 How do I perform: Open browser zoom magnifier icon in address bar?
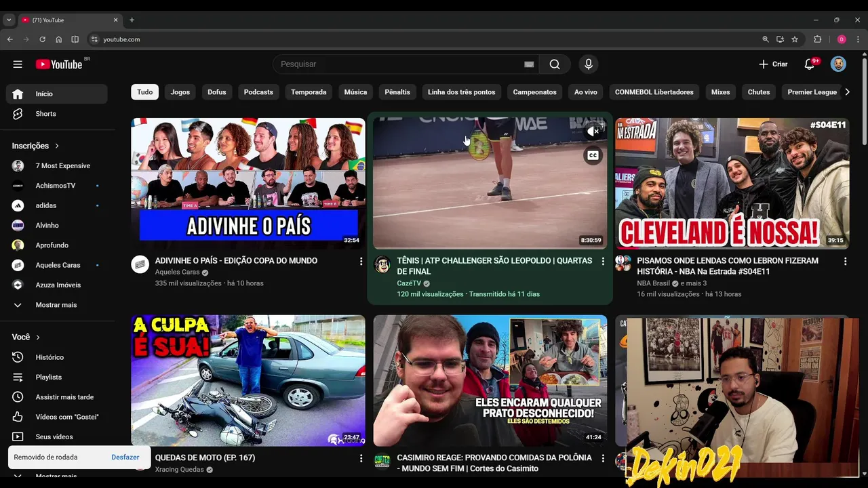(766, 39)
